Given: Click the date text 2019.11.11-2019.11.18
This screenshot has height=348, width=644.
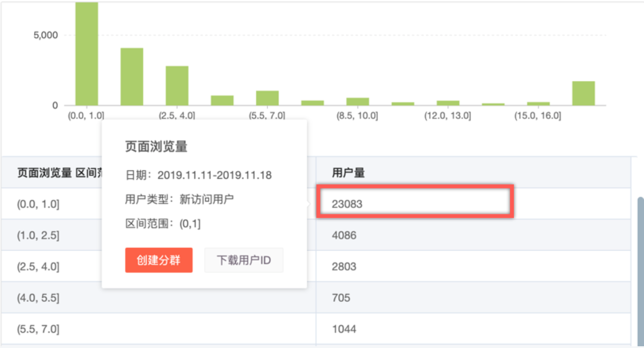Looking at the screenshot, I should point(215,175).
